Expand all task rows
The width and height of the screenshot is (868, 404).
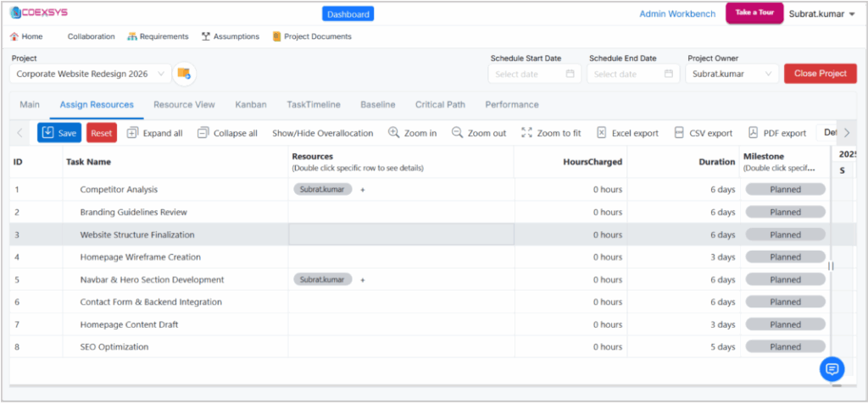(x=153, y=133)
